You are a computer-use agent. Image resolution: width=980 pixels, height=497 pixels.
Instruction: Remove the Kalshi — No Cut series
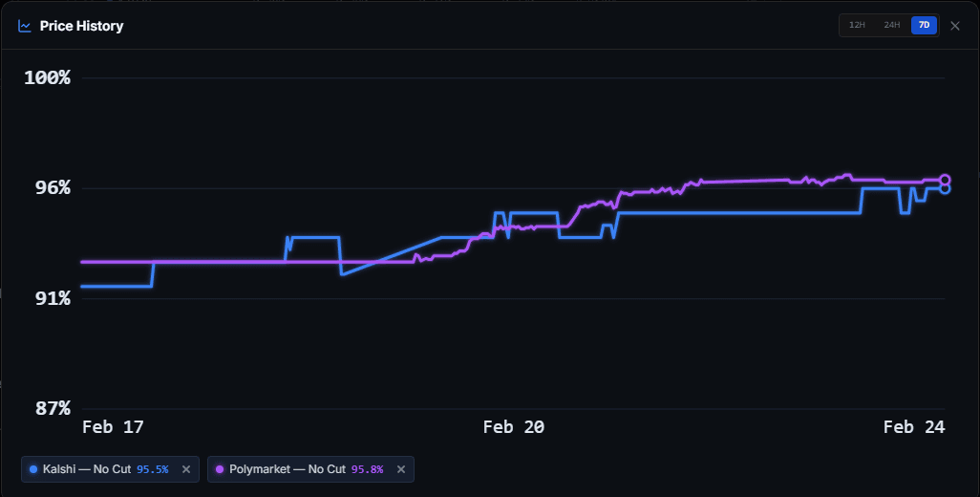point(185,469)
